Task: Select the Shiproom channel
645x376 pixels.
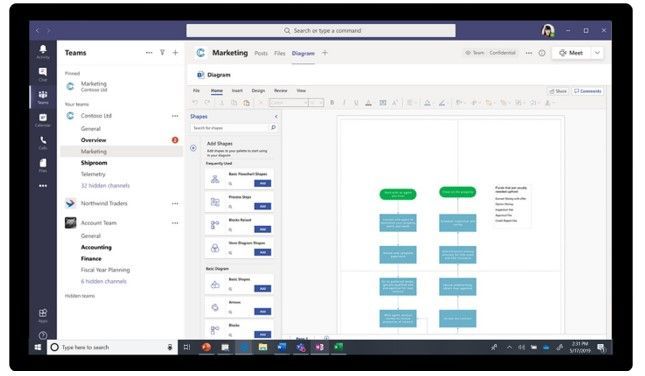Action: coord(94,163)
